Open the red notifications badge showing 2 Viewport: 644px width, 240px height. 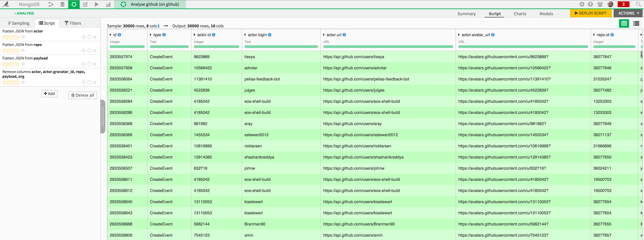tap(624, 4)
